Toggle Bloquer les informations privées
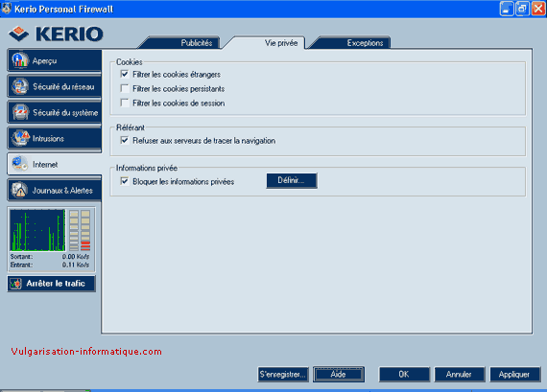 (x=125, y=181)
